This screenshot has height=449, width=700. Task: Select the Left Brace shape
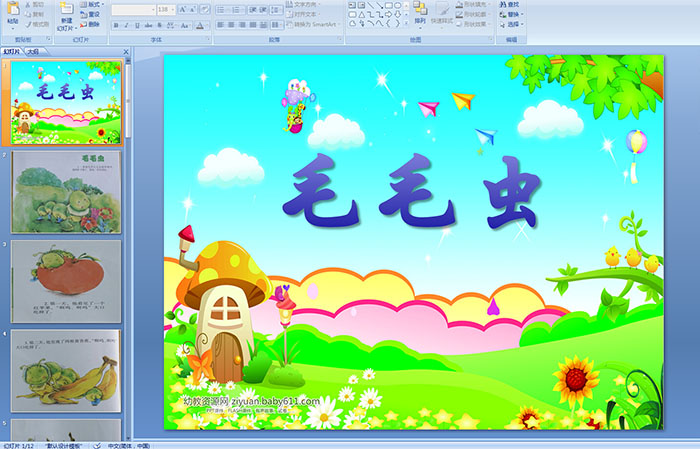pos(388,23)
